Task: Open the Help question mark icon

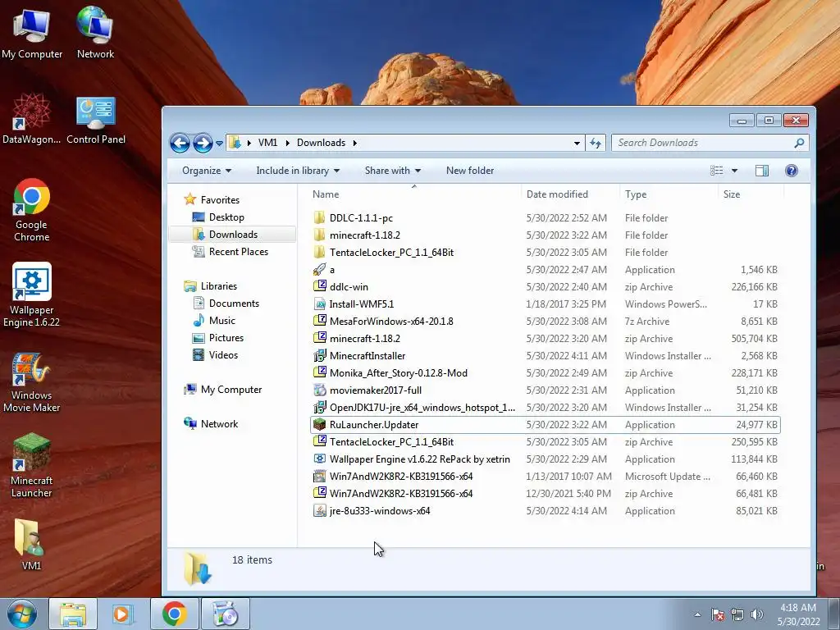Action: coord(792,171)
